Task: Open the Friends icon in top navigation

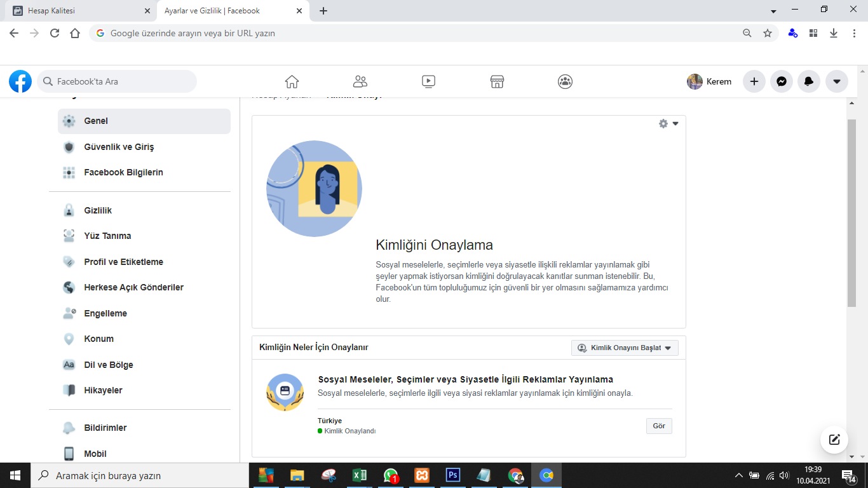Action: pos(360,81)
